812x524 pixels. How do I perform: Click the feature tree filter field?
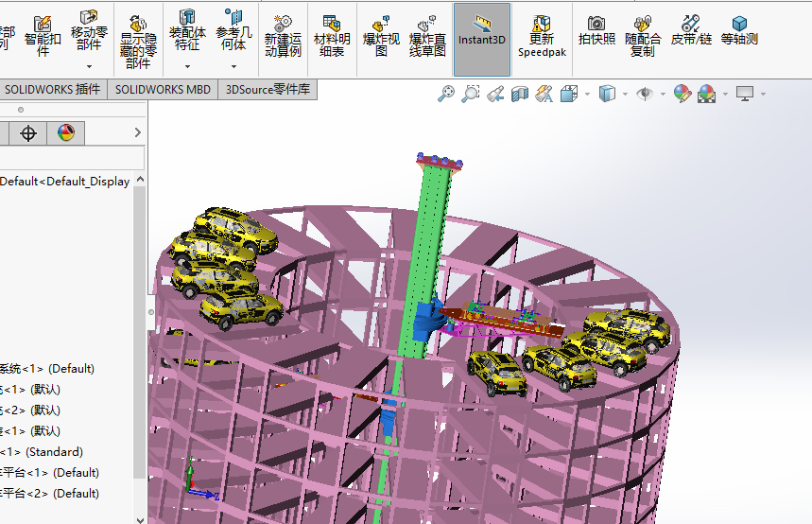click(72, 158)
